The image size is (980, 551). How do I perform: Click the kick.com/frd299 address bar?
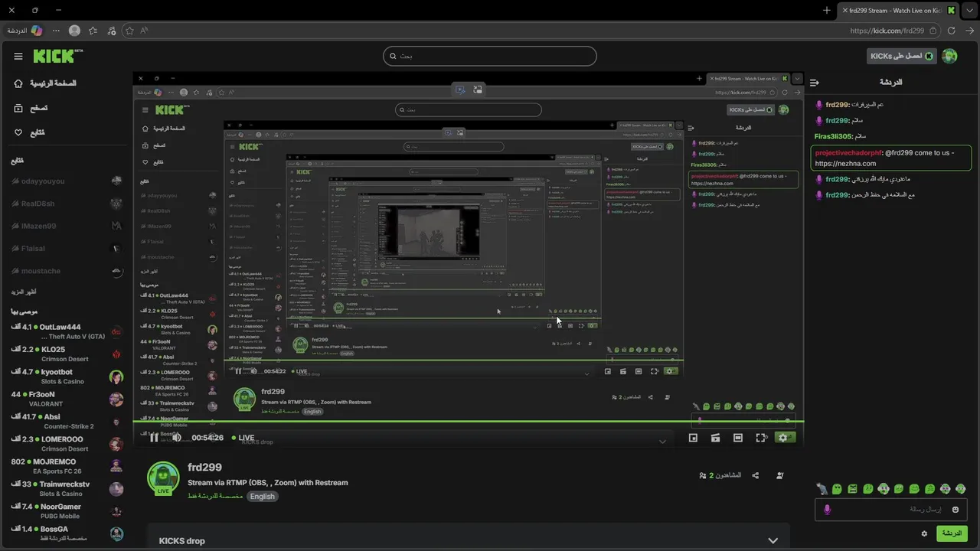(887, 31)
